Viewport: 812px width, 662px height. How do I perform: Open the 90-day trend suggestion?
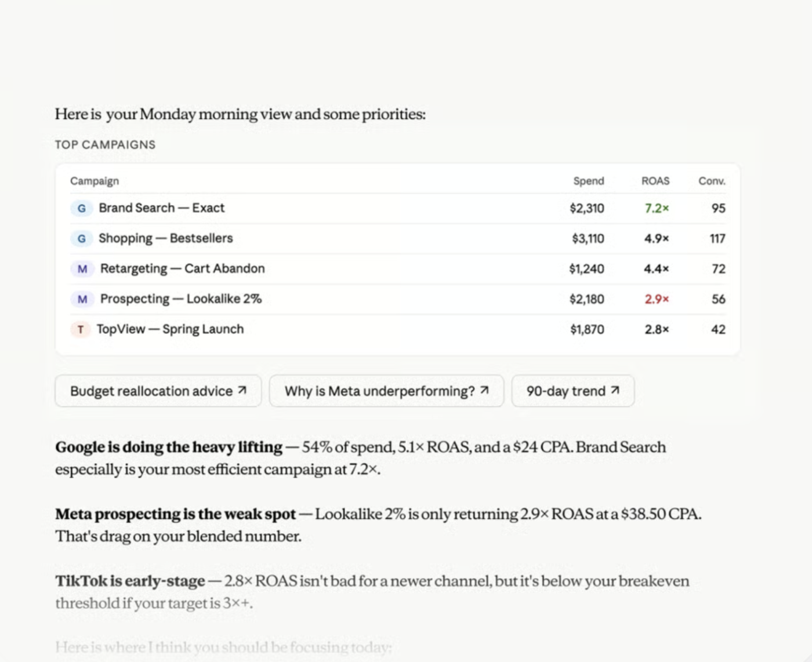coord(573,391)
